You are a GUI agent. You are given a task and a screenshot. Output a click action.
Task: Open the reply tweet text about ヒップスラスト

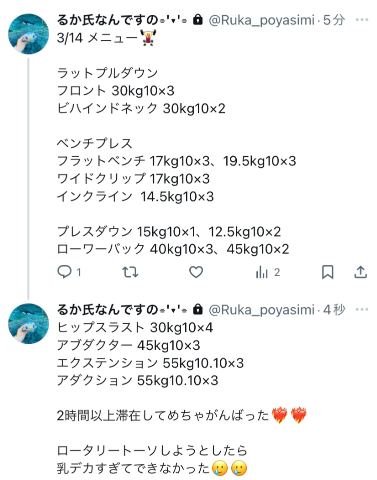pos(182,398)
